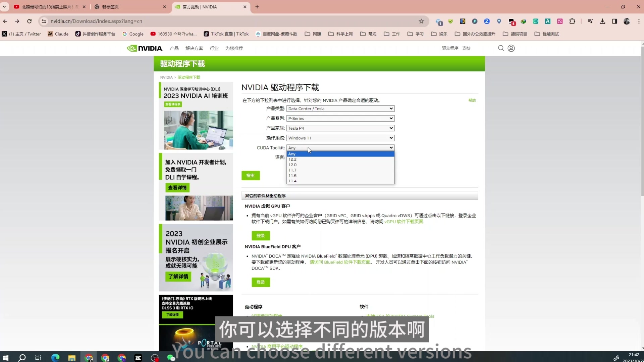Open the Portal Prelude RTX banner
The width and height of the screenshot is (644, 362).
pos(196,323)
